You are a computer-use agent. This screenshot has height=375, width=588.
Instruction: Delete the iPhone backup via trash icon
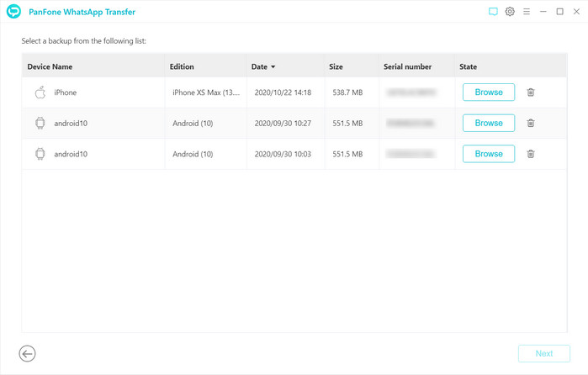(x=531, y=92)
